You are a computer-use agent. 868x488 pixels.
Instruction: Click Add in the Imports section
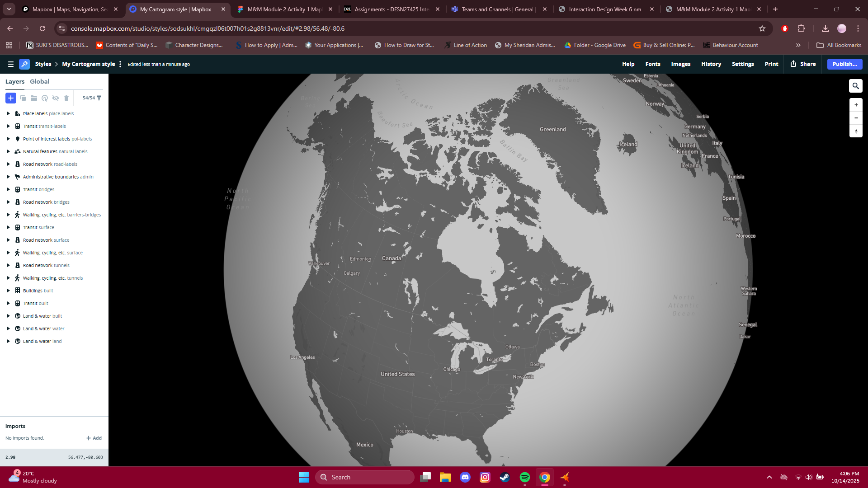click(x=94, y=438)
